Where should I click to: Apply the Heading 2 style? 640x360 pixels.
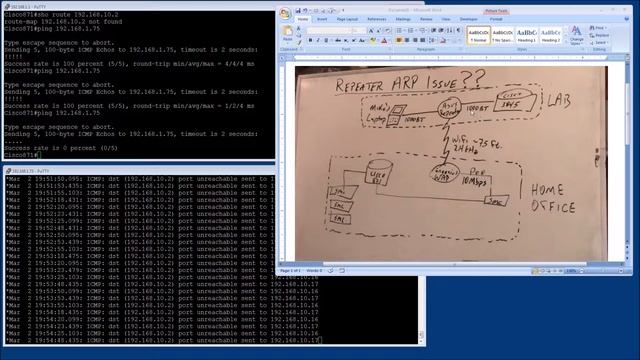(x=551, y=35)
